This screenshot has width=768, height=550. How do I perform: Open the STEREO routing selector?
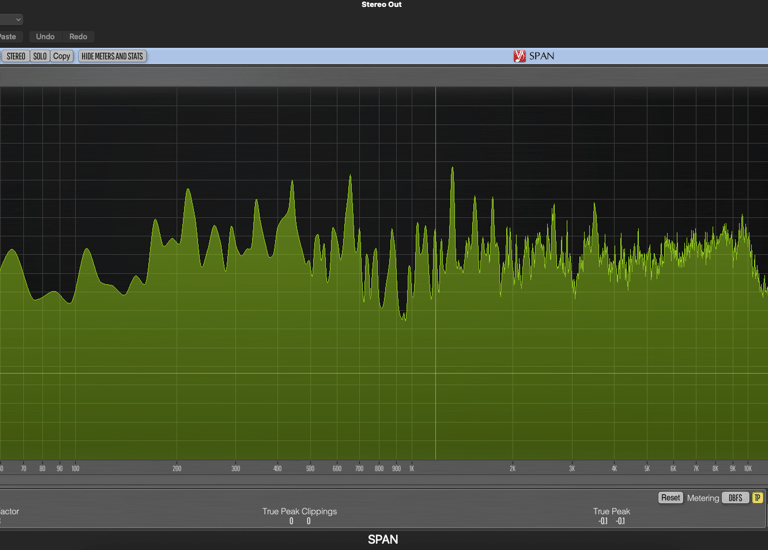coord(16,56)
